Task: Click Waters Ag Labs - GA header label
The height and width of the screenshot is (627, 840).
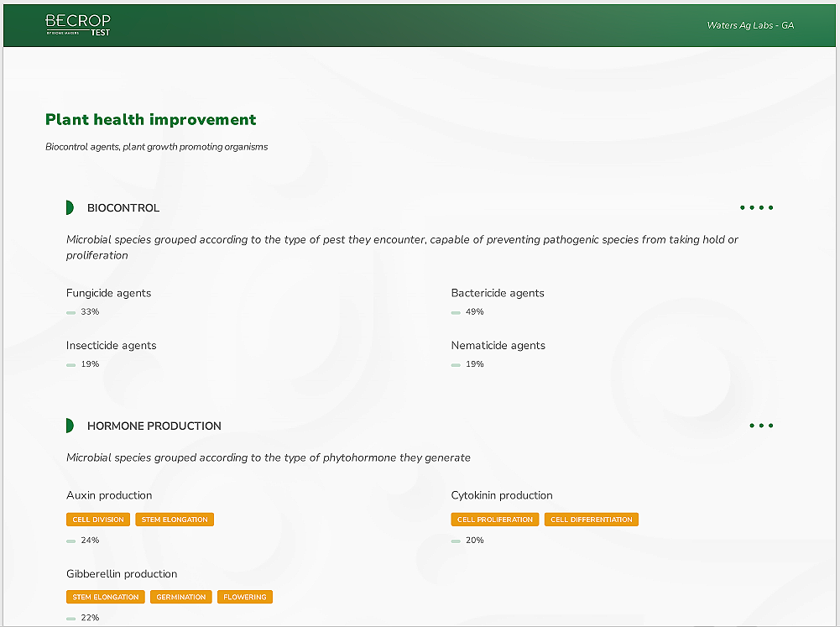Action: coord(750,25)
